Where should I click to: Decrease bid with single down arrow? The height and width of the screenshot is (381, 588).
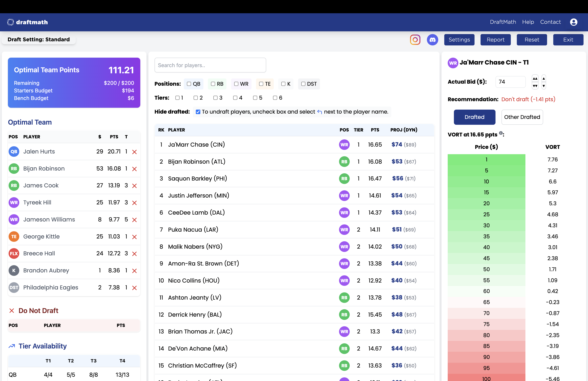(543, 86)
